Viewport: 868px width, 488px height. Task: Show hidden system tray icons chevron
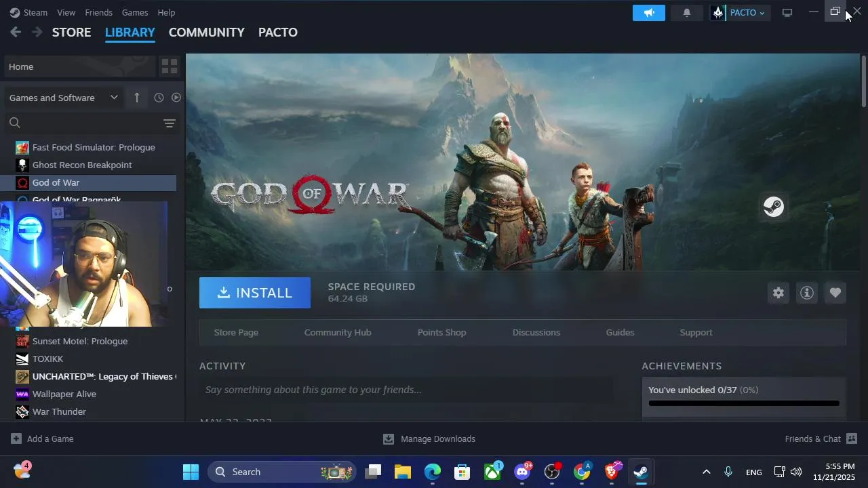tap(706, 472)
